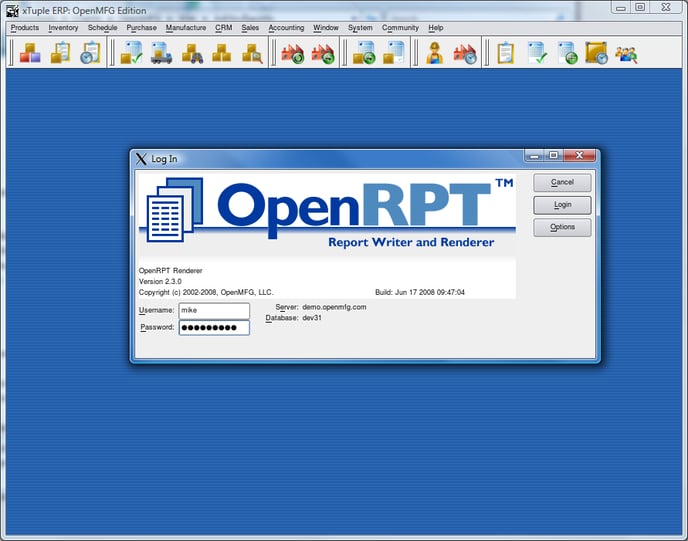Click the gold frame with clock icon
The width and height of the screenshot is (688, 541).
click(x=597, y=53)
